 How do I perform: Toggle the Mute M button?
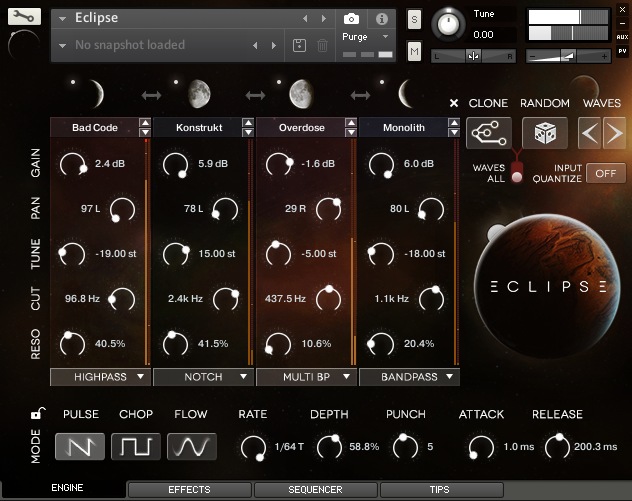pos(415,51)
